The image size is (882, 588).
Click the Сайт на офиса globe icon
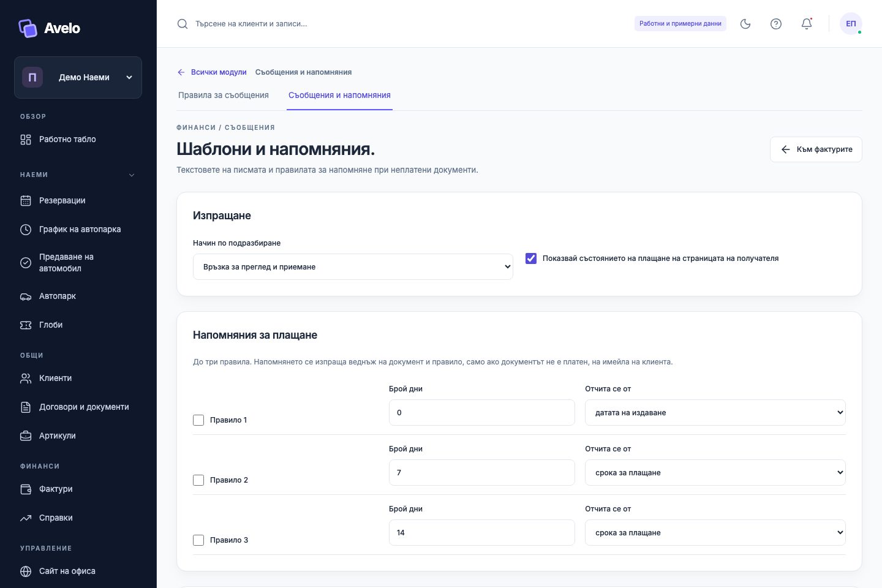point(26,571)
